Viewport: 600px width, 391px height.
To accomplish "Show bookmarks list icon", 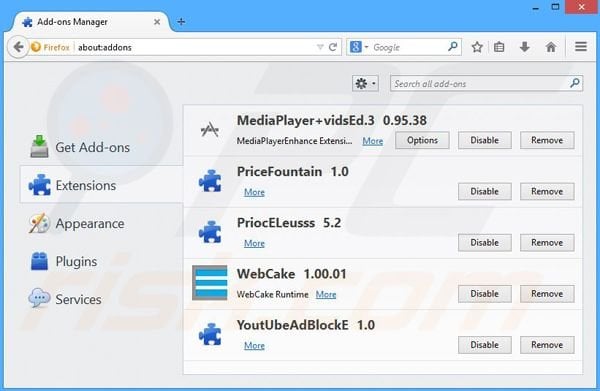I will tap(499, 47).
